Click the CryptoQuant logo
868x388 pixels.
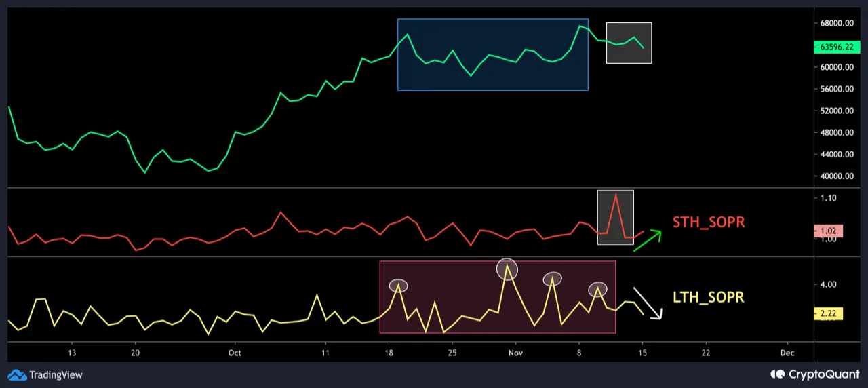click(812, 374)
